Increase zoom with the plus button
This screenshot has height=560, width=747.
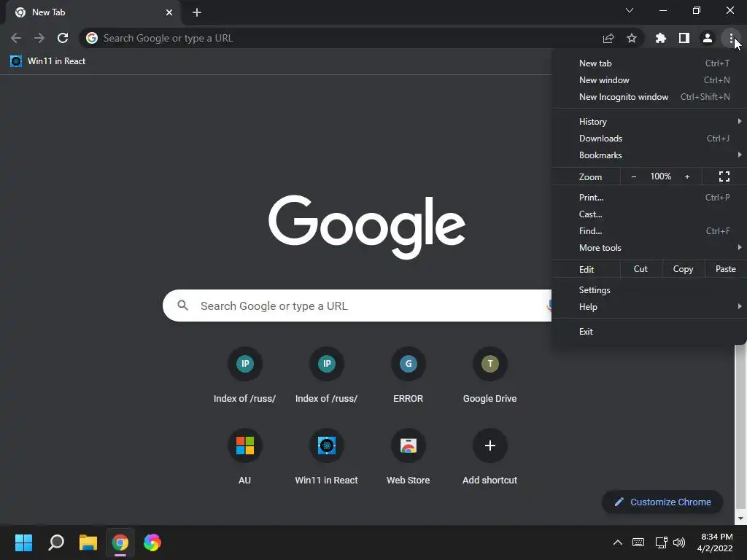687,176
